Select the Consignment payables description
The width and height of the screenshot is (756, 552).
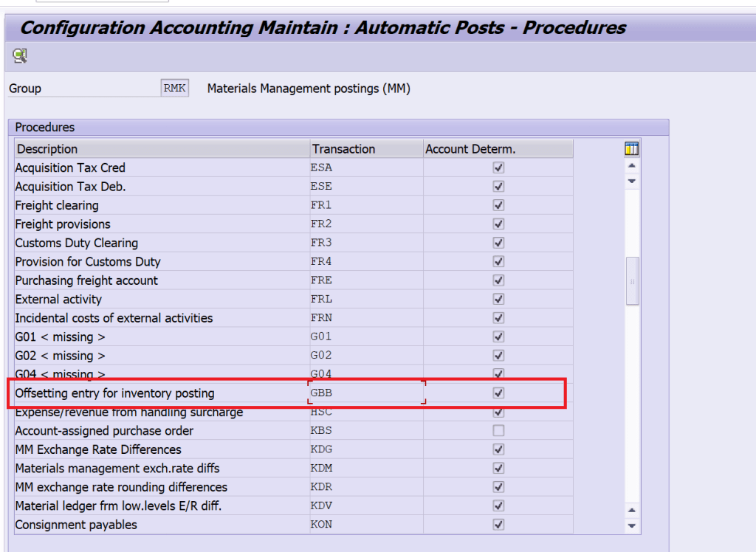[76, 525]
